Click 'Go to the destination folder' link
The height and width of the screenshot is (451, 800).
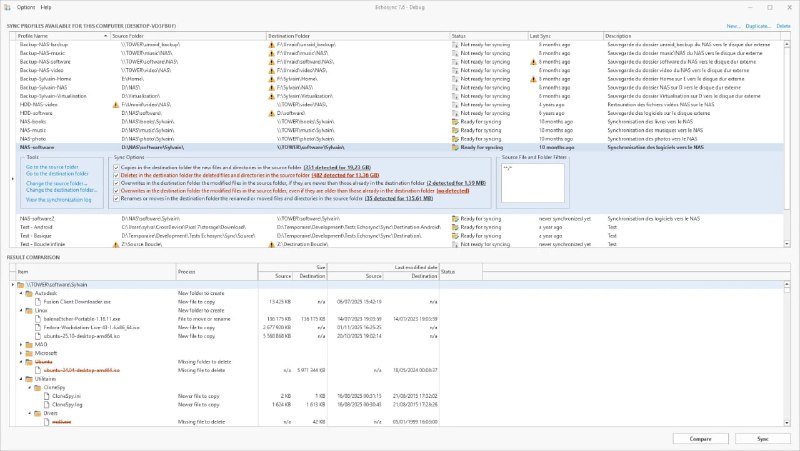[57, 173]
